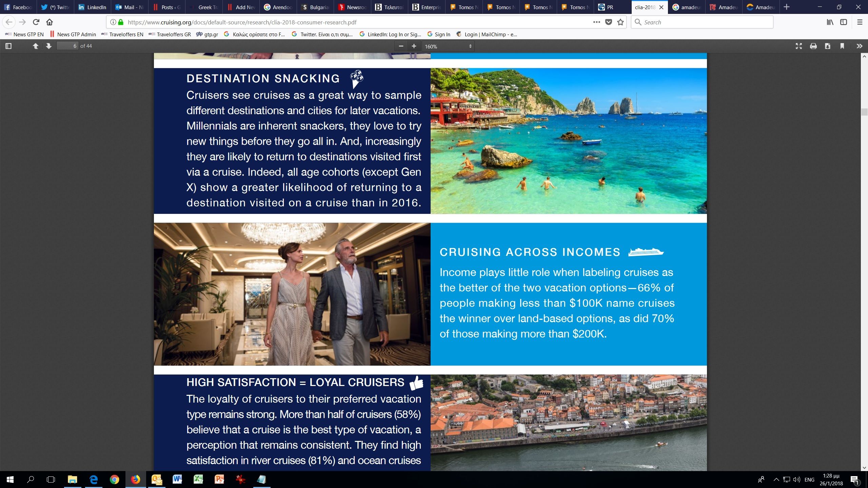This screenshot has height=488, width=868.
Task: Switch to the PR tab
Action: point(612,7)
